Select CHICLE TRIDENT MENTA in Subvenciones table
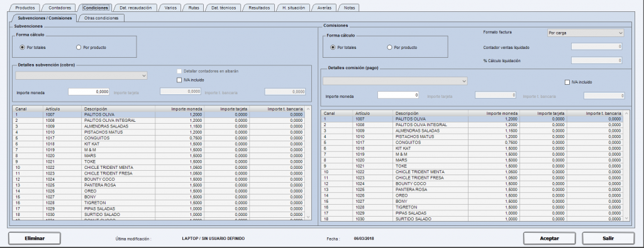Viewport: 644px width, 248px height. (159, 167)
